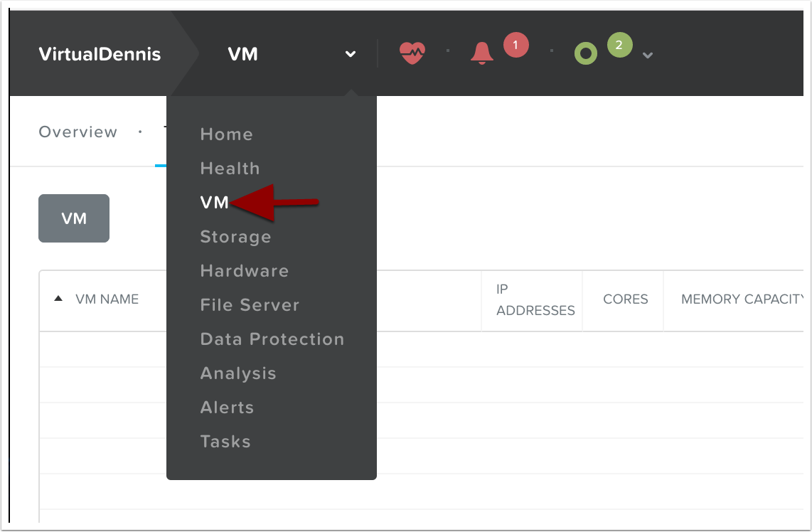This screenshot has height=532, width=812.
Task: Click the green tasks circle icon
Action: pos(585,54)
